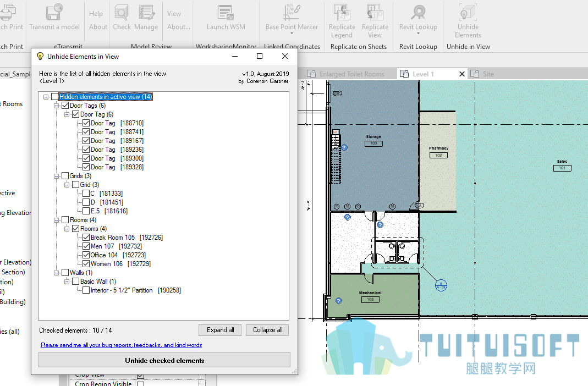Check the Grids (3) category checkbox
The height and width of the screenshot is (386, 588).
(x=65, y=176)
